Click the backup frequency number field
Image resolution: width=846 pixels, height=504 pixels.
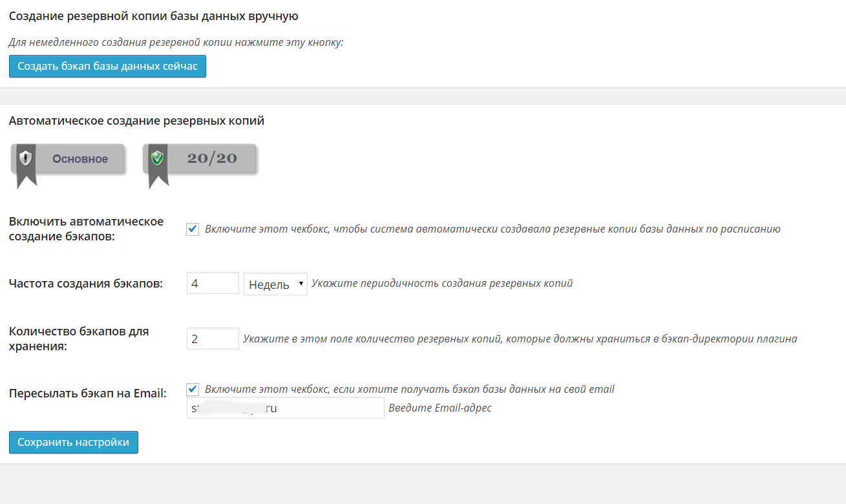click(213, 283)
